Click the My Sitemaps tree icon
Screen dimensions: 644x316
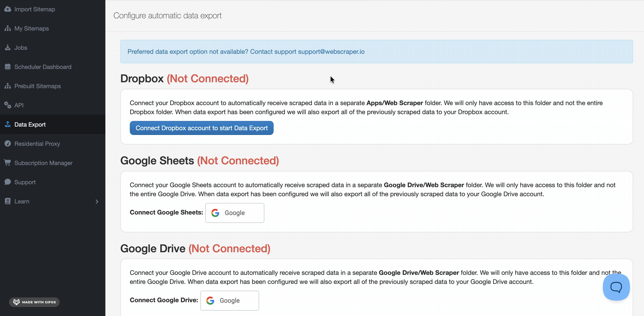click(x=8, y=28)
